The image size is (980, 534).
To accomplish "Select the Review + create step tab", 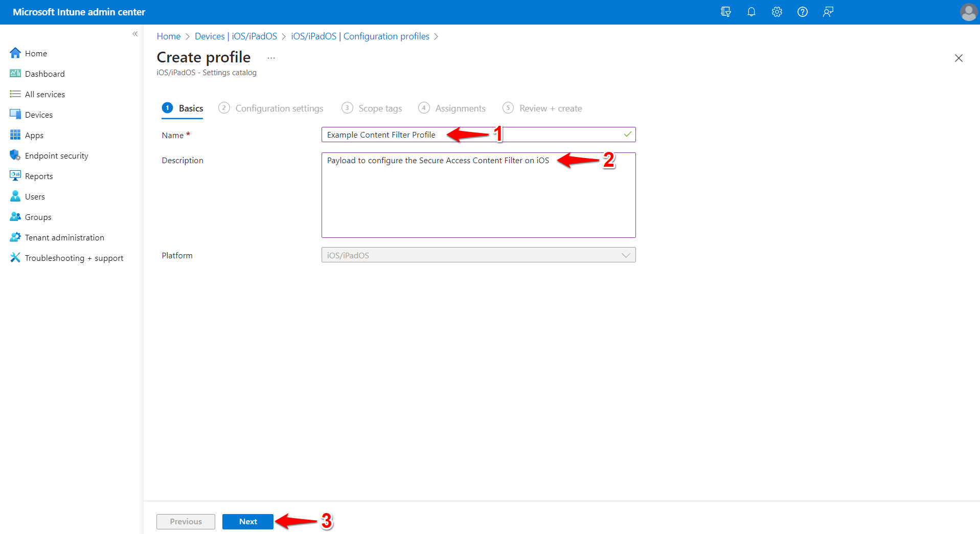I will [x=542, y=108].
